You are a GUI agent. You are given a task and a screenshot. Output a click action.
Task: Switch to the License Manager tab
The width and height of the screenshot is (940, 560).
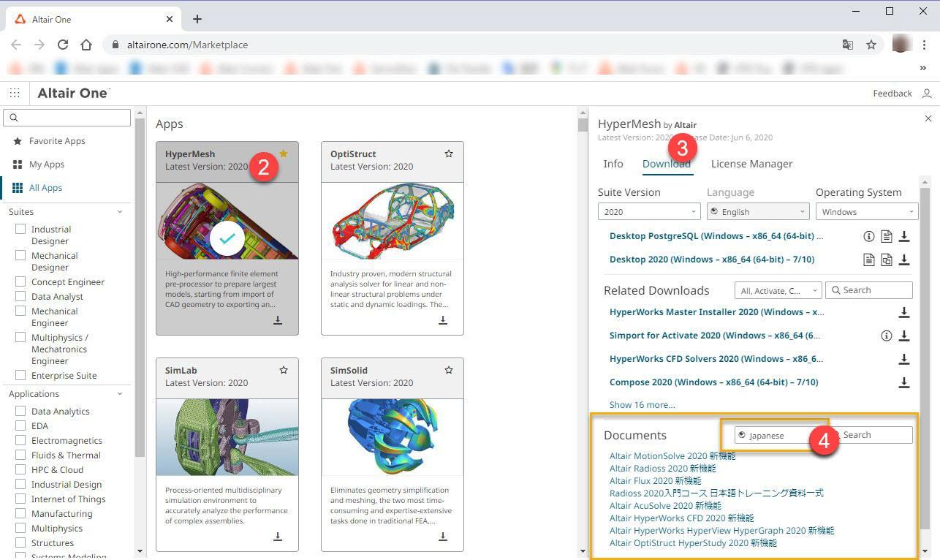point(751,164)
